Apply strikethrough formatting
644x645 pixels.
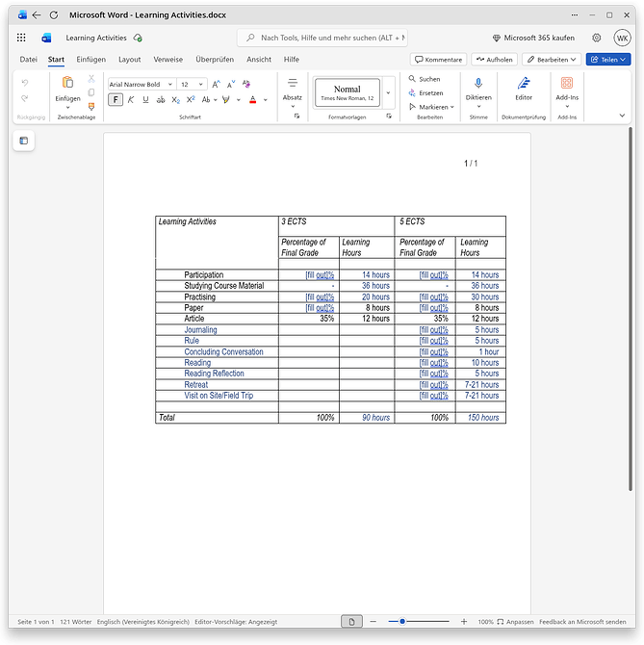pos(161,99)
